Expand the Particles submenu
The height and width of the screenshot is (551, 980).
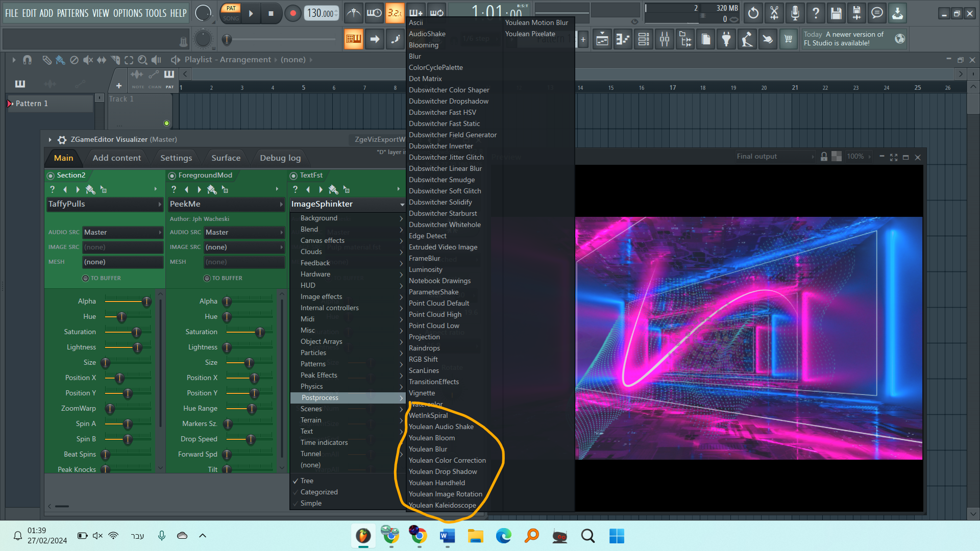348,353
